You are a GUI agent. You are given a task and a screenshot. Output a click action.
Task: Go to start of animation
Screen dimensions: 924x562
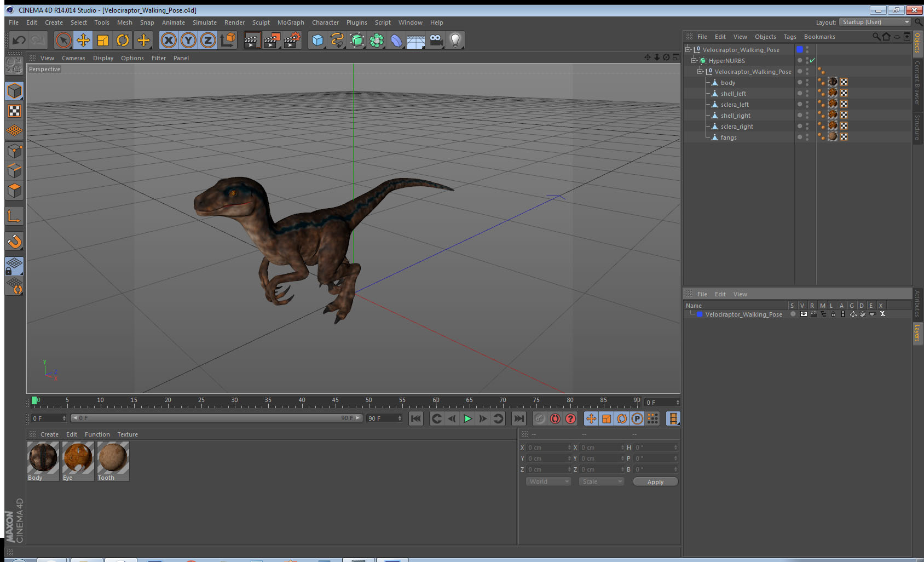(416, 418)
